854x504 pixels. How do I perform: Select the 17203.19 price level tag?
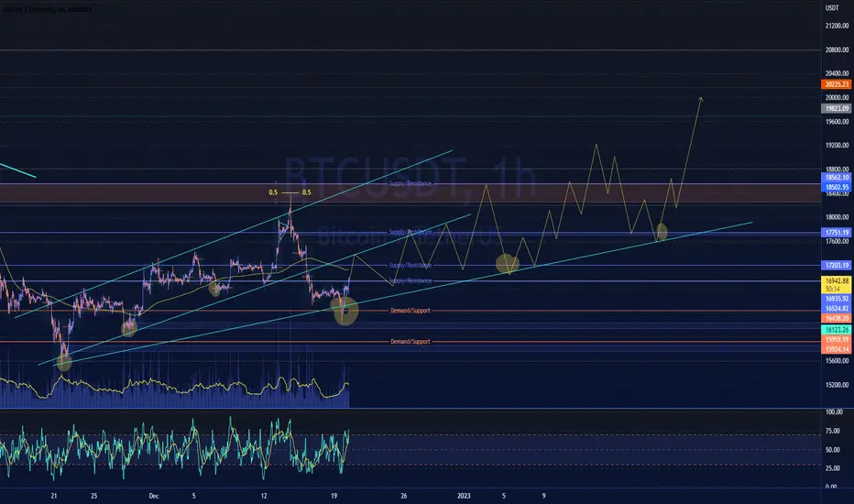pyautogui.click(x=836, y=266)
